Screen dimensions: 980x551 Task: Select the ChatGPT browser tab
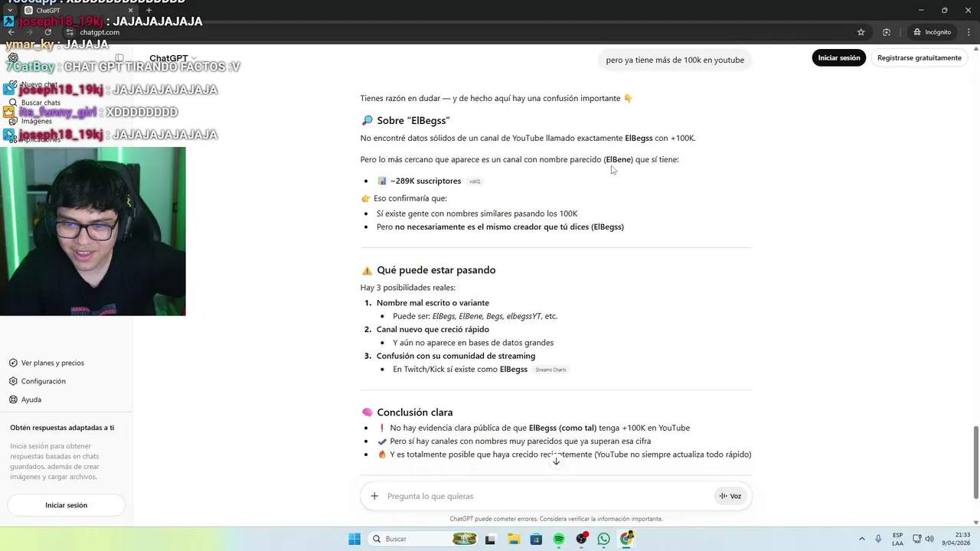coord(77,10)
